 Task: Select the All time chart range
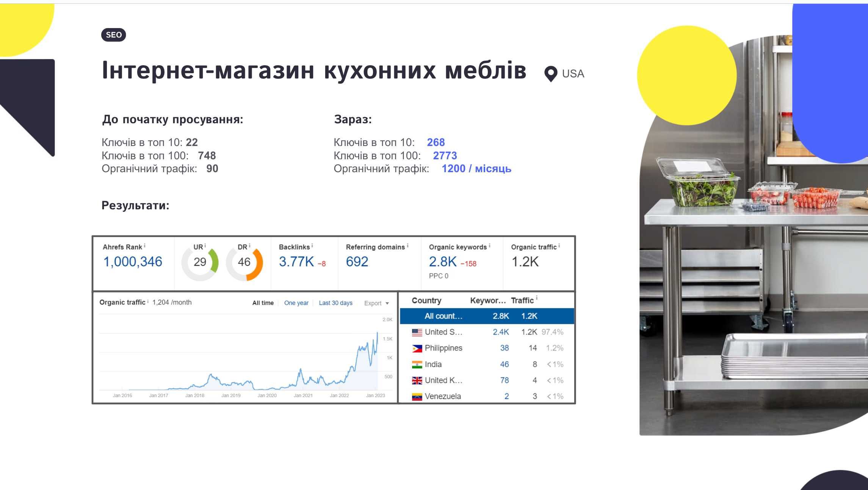click(x=263, y=303)
